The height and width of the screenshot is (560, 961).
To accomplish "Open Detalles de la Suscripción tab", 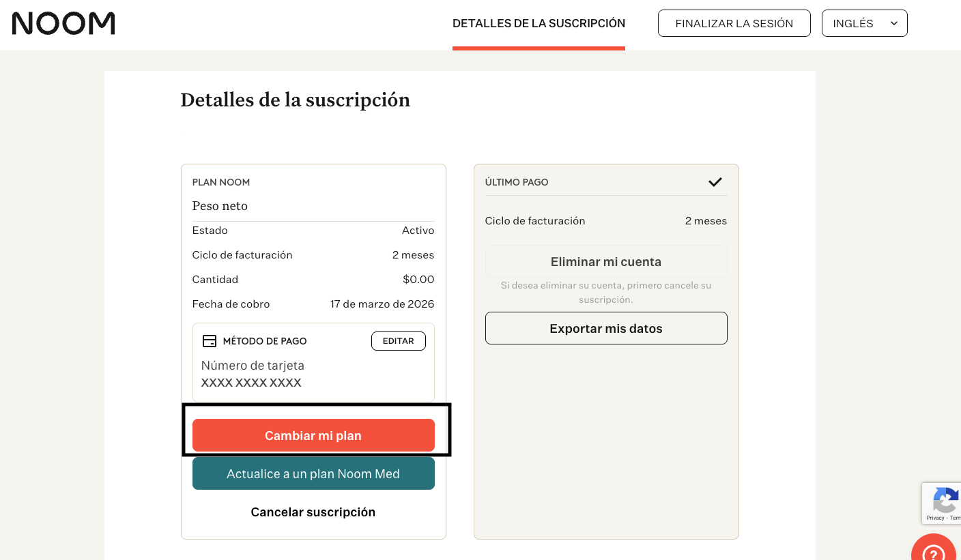I will [539, 23].
